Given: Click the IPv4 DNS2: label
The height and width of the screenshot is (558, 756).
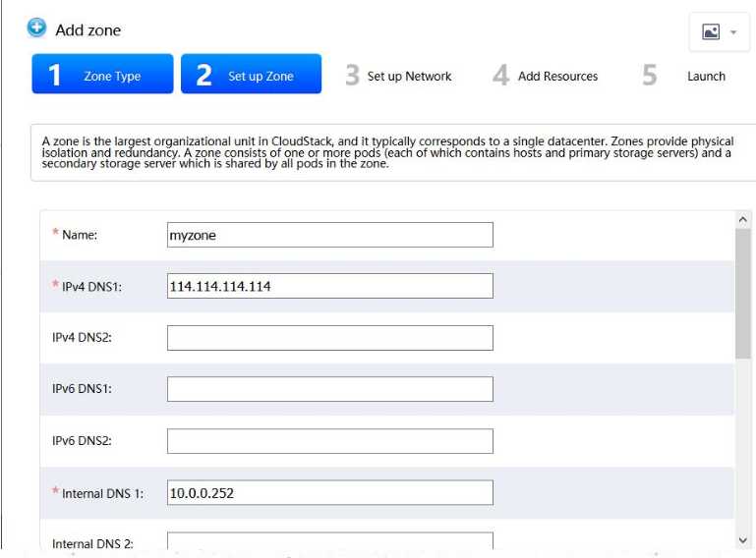Looking at the screenshot, I should (82, 337).
